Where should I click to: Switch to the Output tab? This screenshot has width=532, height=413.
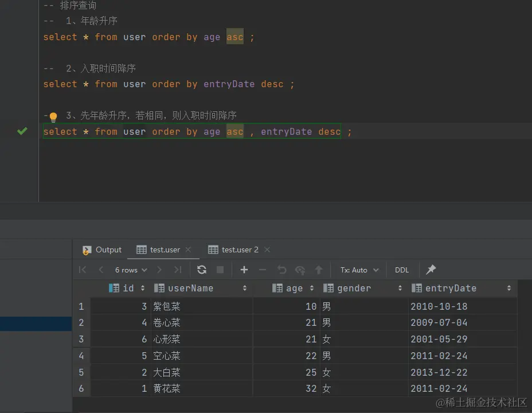point(102,250)
